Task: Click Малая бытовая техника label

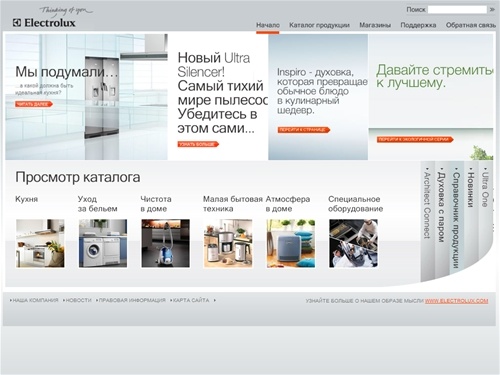Action: point(233,204)
